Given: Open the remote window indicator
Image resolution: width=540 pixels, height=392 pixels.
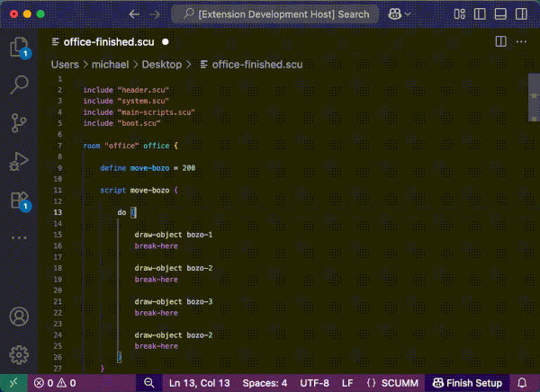Looking at the screenshot, I should click(13, 383).
